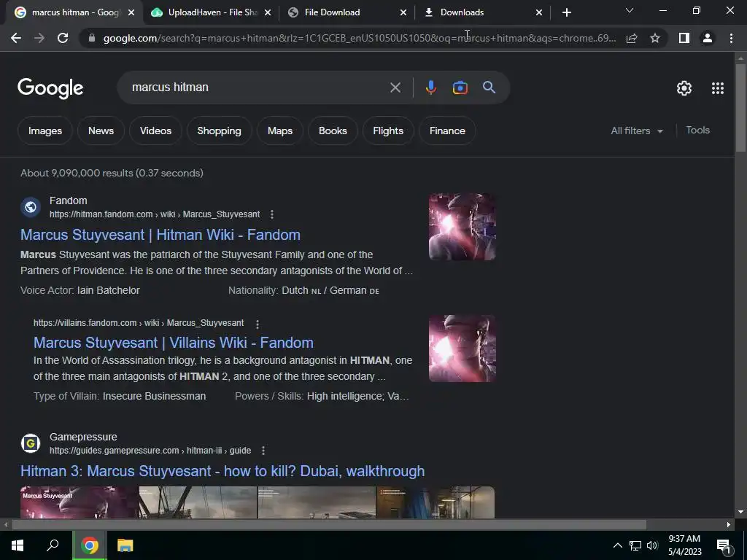Screen dimensions: 747x560
Task: Open Marcus Stuyvesant Hitman Wiki link
Action: [160, 235]
